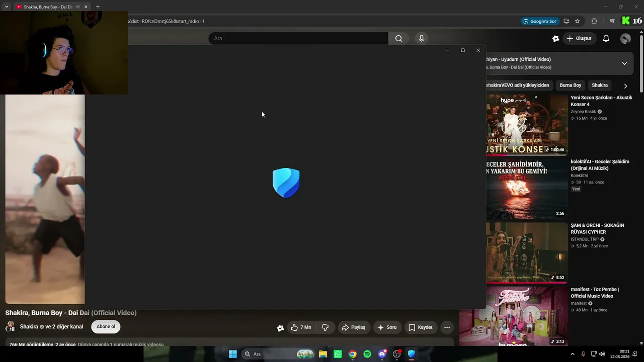Mute the Shakira tab via its speaker icon
The height and width of the screenshot is (362, 644).
(77, 7)
